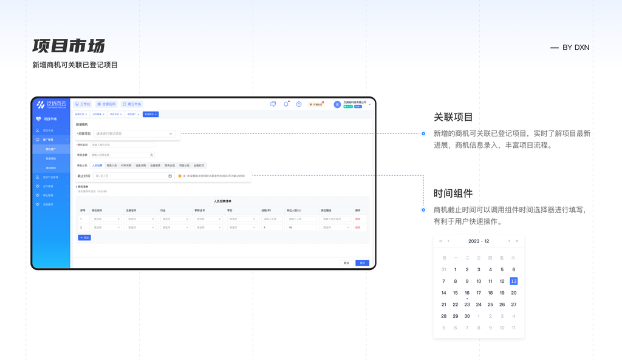Close the 合作管理 page tab
622x364 pixels.
(x=103, y=114)
